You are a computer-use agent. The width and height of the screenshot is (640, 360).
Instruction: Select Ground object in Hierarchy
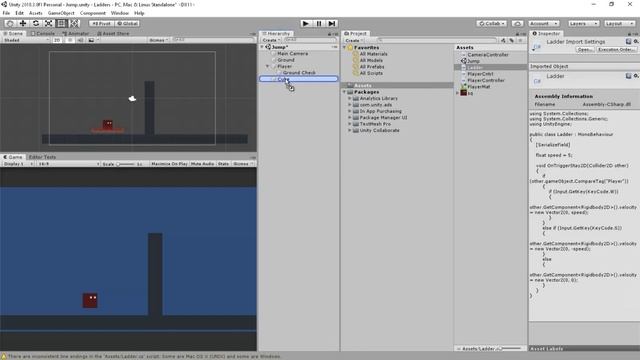tap(286, 60)
